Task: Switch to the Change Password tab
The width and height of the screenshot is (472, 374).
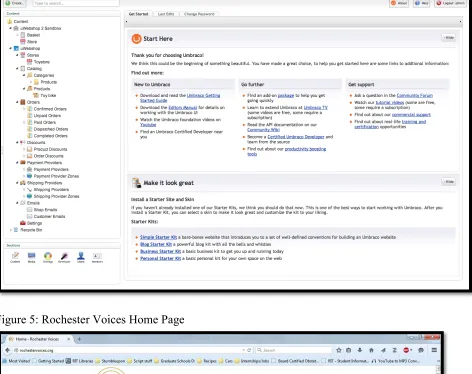Action: (x=199, y=14)
